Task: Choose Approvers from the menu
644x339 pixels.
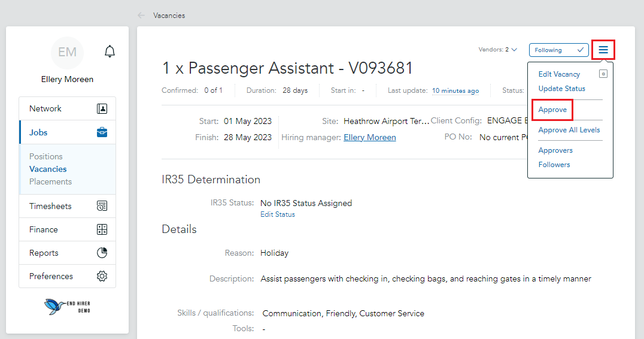Action: point(555,150)
